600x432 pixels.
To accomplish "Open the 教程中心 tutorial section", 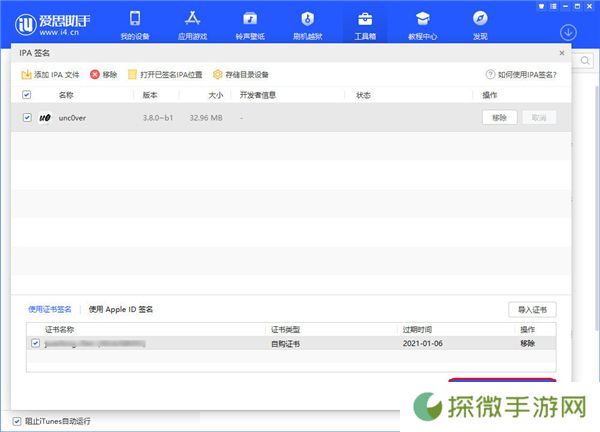I will [x=422, y=25].
